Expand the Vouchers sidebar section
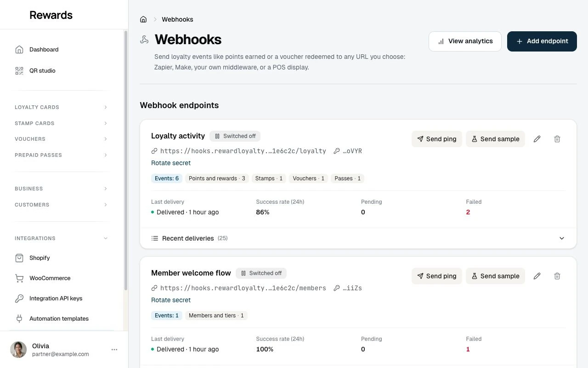This screenshot has height=368, width=588. click(62, 139)
